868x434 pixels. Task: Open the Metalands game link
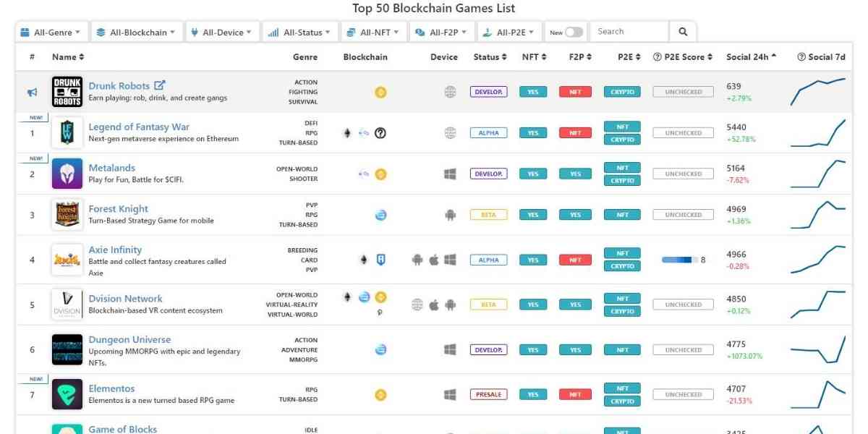112,168
